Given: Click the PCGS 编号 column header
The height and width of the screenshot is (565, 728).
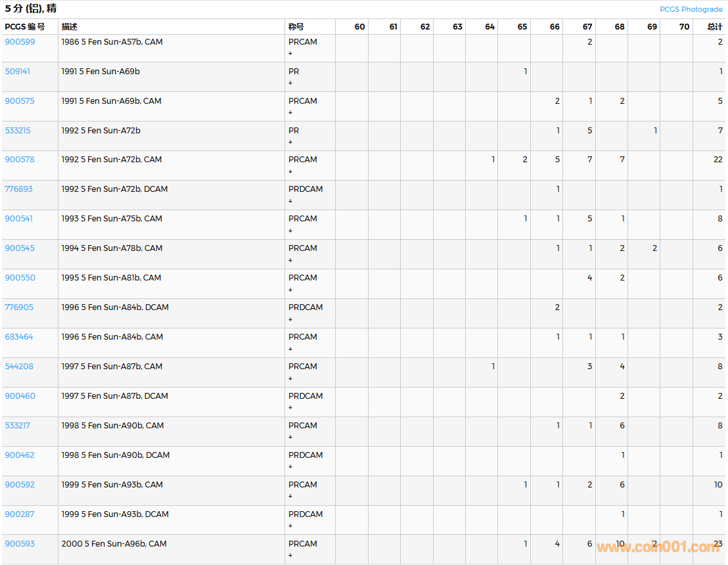Looking at the screenshot, I should click(x=25, y=27).
